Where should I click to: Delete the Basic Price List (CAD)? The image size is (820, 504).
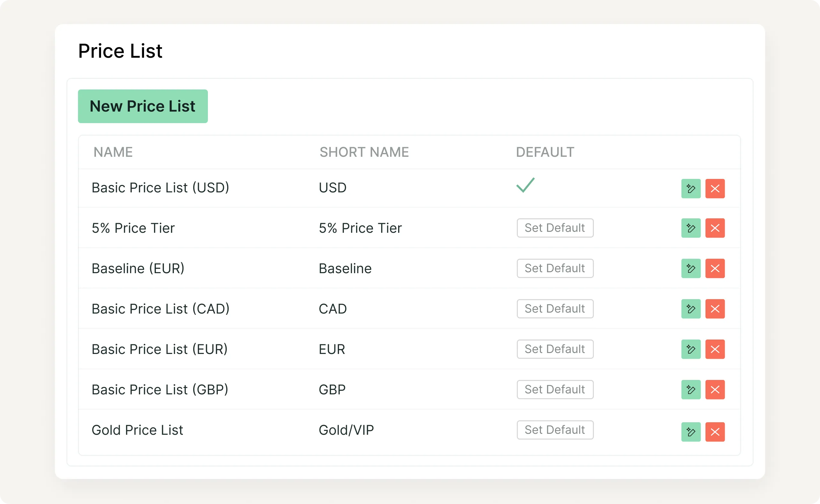coord(715,309)
